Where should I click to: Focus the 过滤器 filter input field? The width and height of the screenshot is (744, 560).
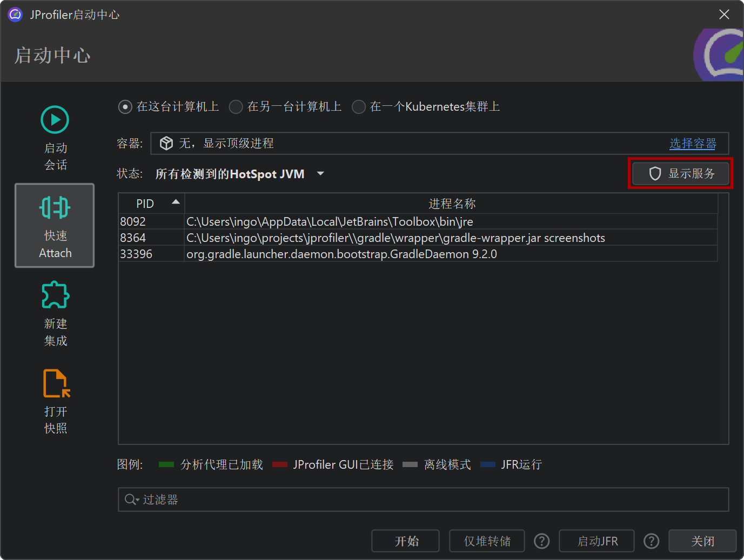coord(424,500)
